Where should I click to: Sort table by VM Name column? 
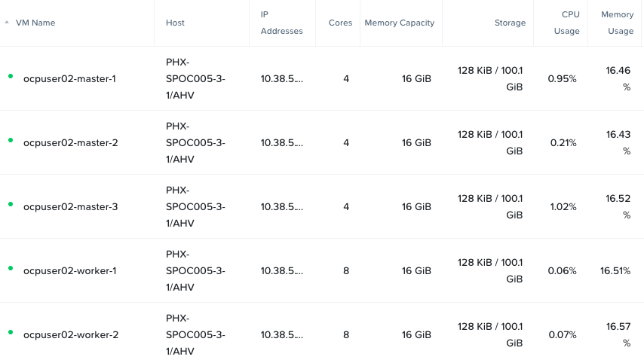tap(35, 23)
